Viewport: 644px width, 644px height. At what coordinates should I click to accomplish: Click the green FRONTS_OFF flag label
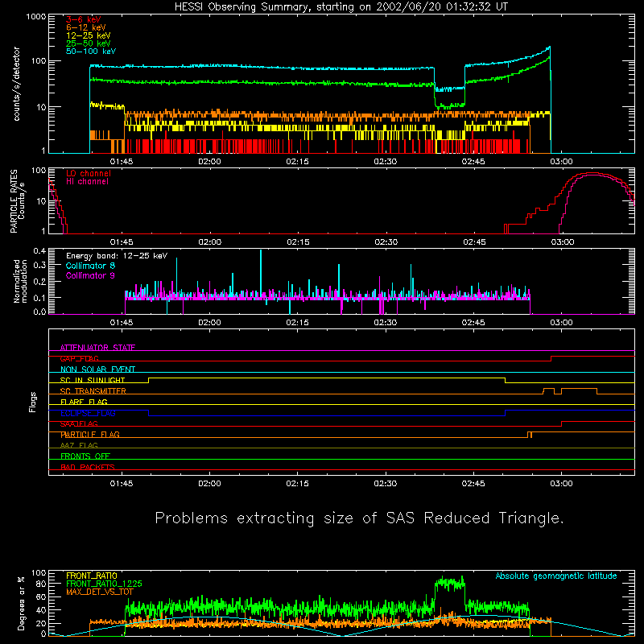[85, 456]
